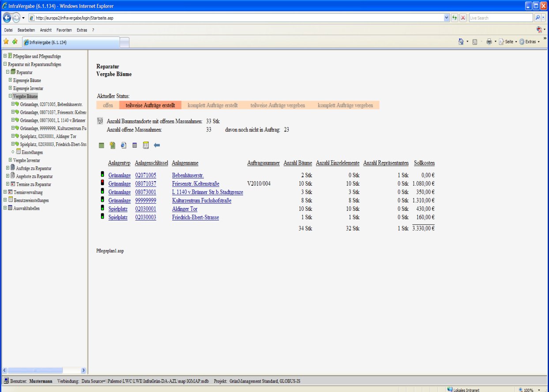549x392 pixels.
Task: Click the red traffic light status icon
Action: pyautogui.click(x=102, y=183)
